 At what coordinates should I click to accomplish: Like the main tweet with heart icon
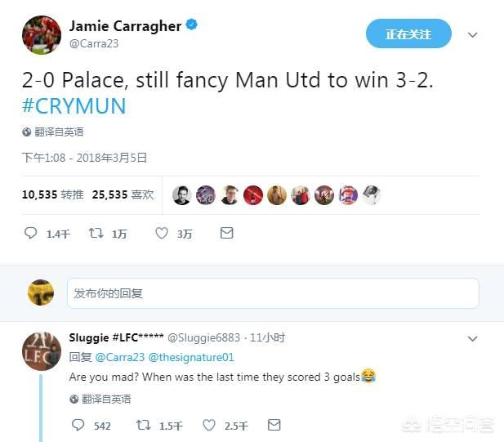[x=162, y=233]
